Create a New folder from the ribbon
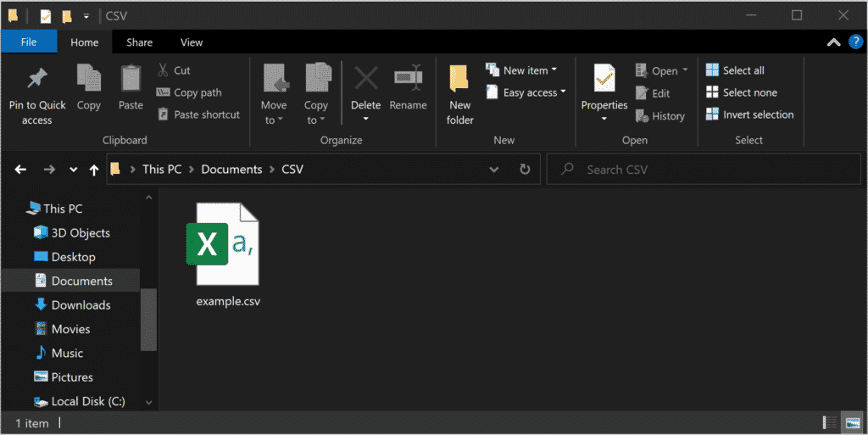This screenshot has height=435, width=868. tap(459, 79)
